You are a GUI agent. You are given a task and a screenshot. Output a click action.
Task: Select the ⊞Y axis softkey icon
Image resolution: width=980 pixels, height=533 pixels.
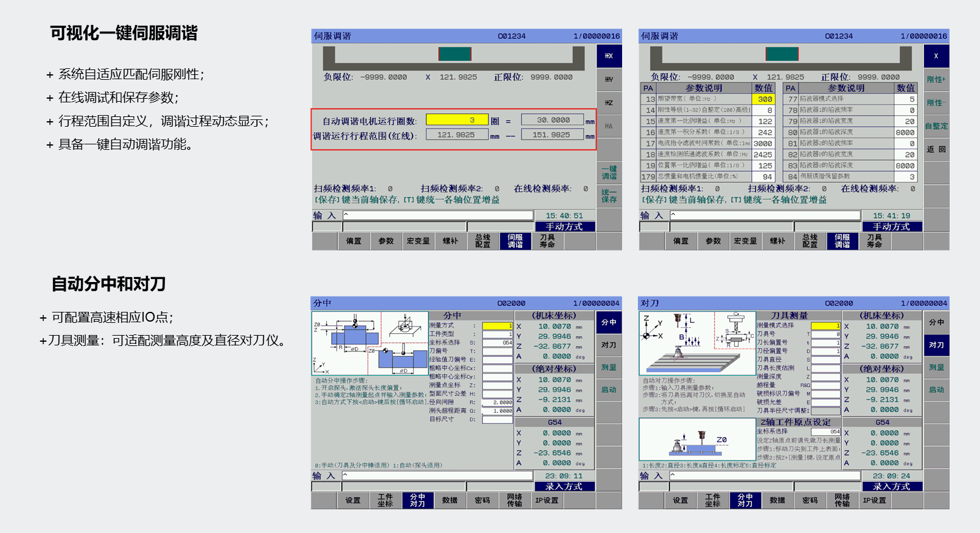[609, 79]
